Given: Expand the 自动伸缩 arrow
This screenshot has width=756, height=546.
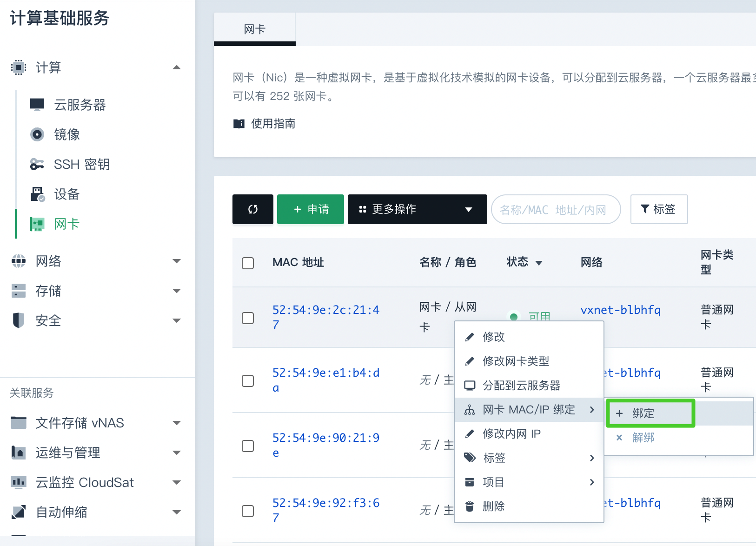Looking at the screenshot, I should (177, 512).
